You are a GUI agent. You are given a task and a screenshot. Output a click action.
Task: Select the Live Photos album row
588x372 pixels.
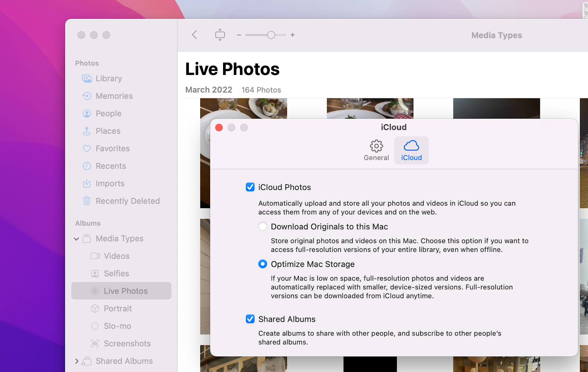pos(121,291)
